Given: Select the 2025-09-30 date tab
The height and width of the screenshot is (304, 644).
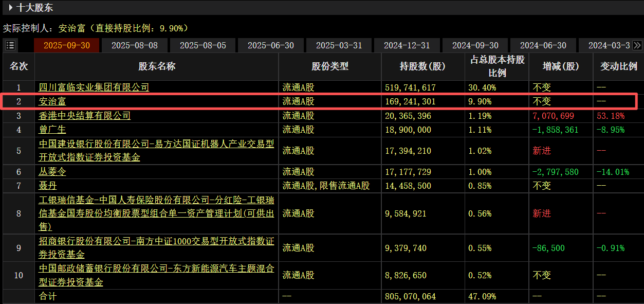Looking at the screenshot, I should click(67, 45).
